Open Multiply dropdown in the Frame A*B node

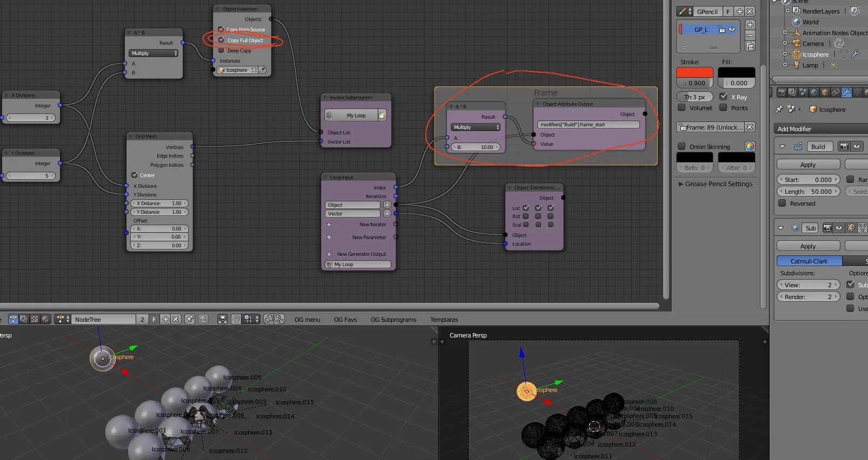tap(476, 127)
